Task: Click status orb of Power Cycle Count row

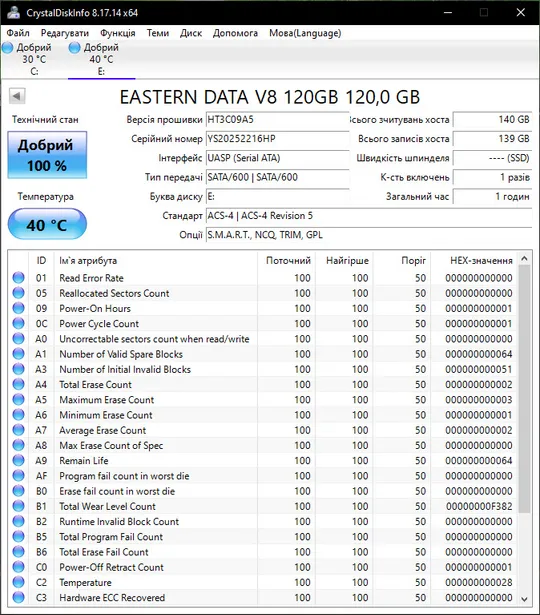Action: pyautogui.click(x=18, y=324)
